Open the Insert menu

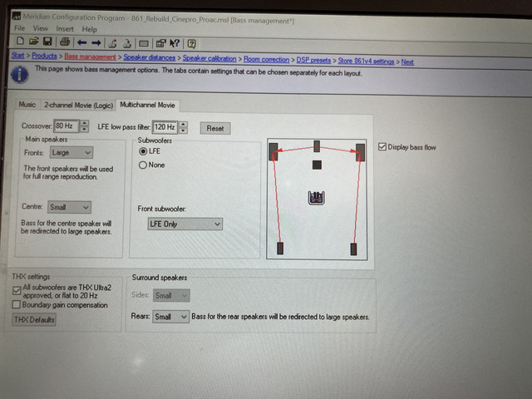click(x=64, y=29)
